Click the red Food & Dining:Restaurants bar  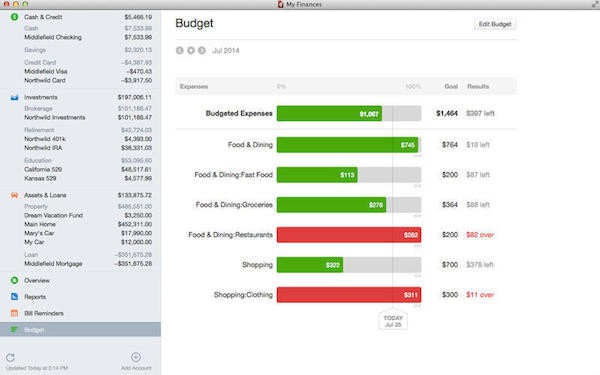(x=349, y=235)
